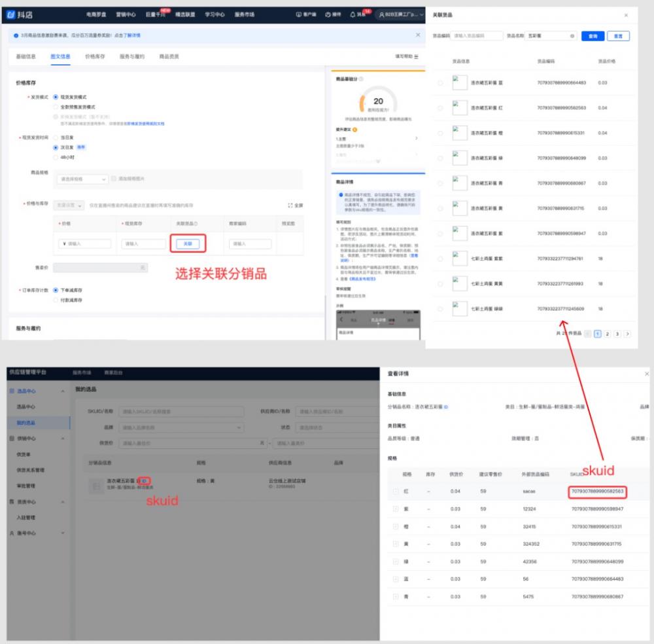Close the 关联货品 dialog
The image size is (654, 644).
[x=626, y=15]
